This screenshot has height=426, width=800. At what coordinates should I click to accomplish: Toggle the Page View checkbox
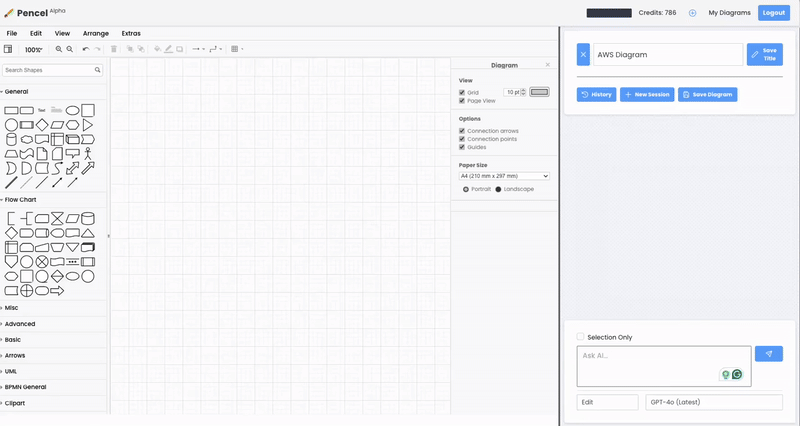point(462,101)
